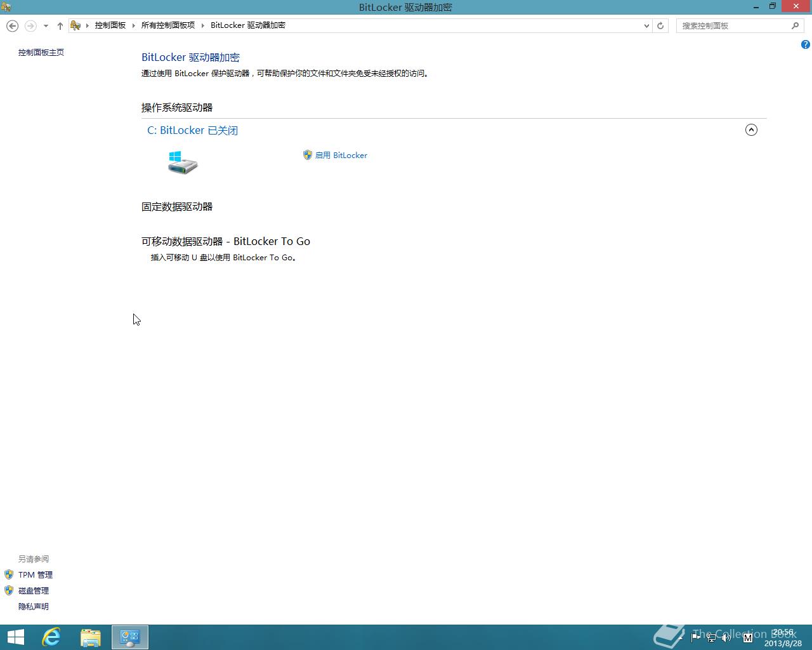The image size is (812, 650).
Task: Click the C: BitLocker 已关闭 drive heading
Action: tap(193, 130)
